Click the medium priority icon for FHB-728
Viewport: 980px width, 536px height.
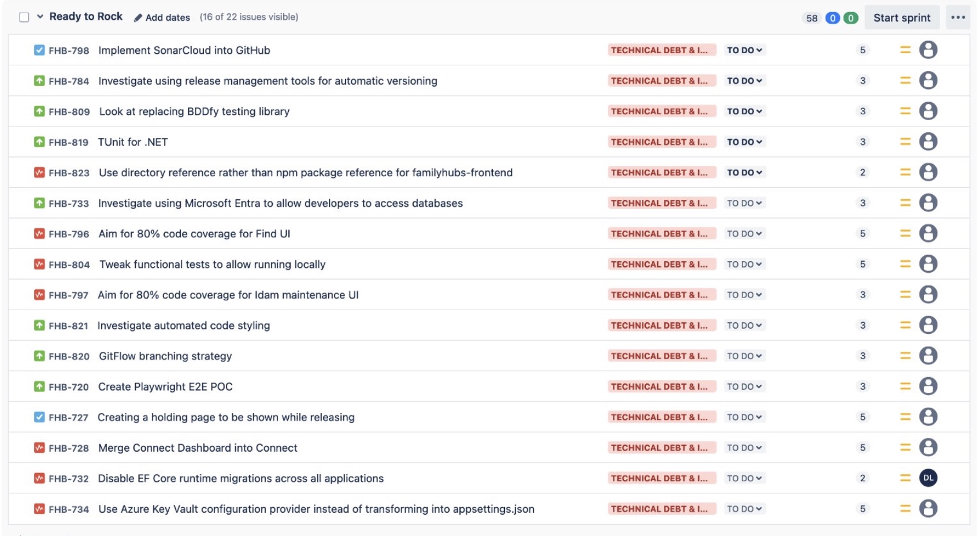coord(905,448)
